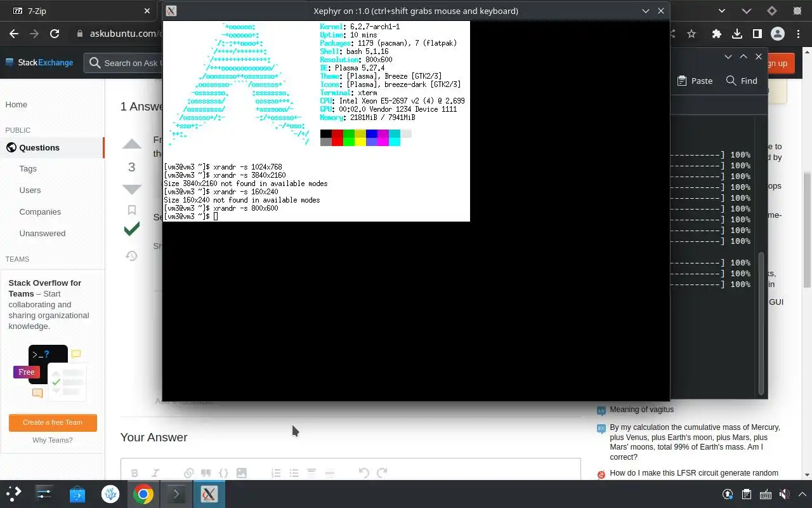
Task: Open the Chrome three-dot menu
Action: pyautogui.click(x=797, y=34)
